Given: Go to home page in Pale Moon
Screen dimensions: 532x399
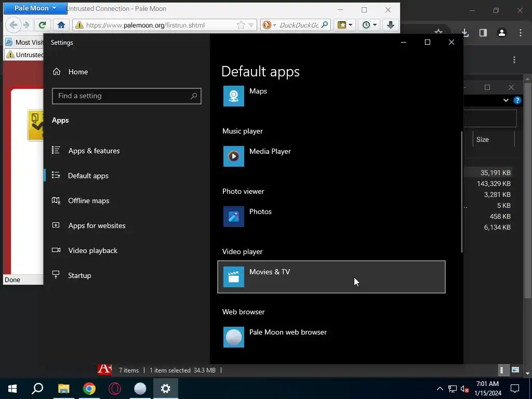Looking at the screenshot, I should [x=61, y=25].
